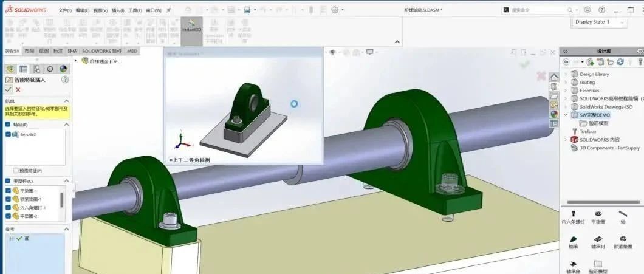This screenshot has width=644, height=274.
Task: Open the 视图(V) menu
Action: [101, 10]
